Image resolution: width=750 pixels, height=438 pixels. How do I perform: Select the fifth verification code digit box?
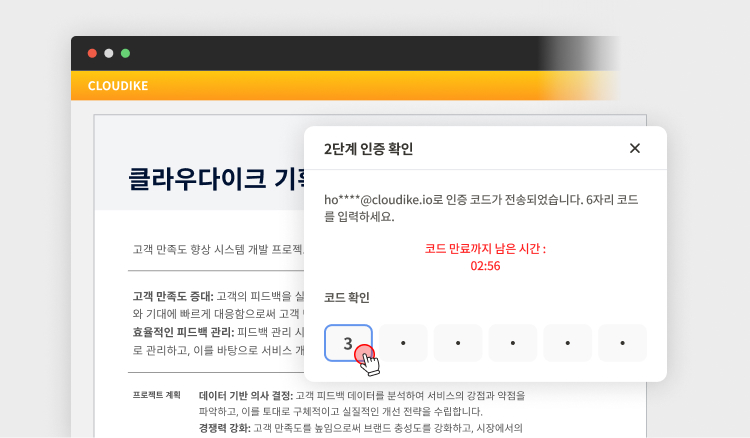pos(568,343)
